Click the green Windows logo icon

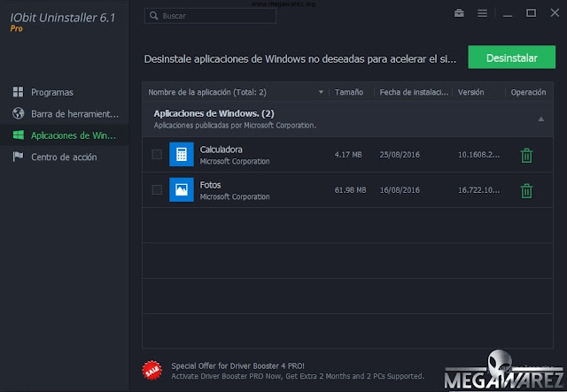tap(18, 135)
